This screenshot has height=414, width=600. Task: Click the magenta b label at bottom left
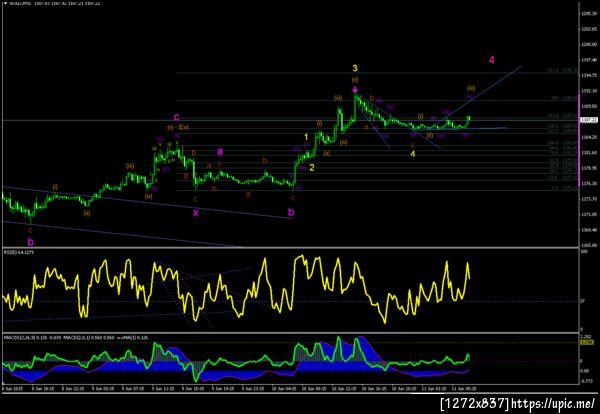(31, 242)
